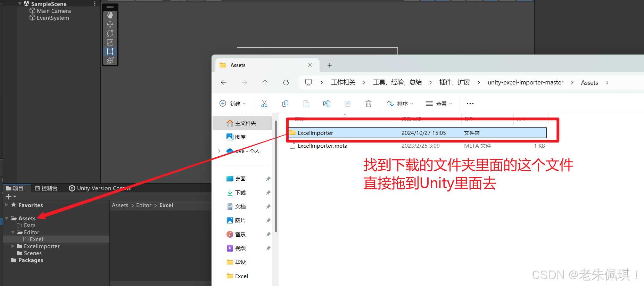This screenshot has height=286, width=644.
Task: Navigate to 工具、经验，总结 in breadcrumb
Action: [397, 82]
